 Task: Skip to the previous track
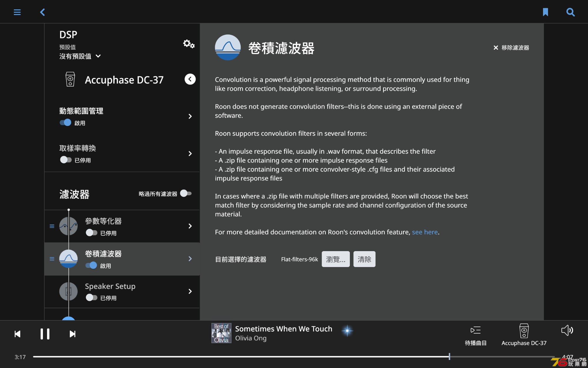[18, 334]
